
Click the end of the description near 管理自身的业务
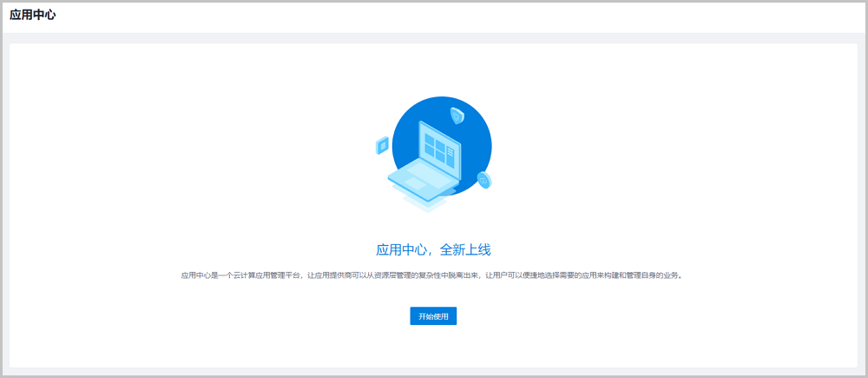664,275
